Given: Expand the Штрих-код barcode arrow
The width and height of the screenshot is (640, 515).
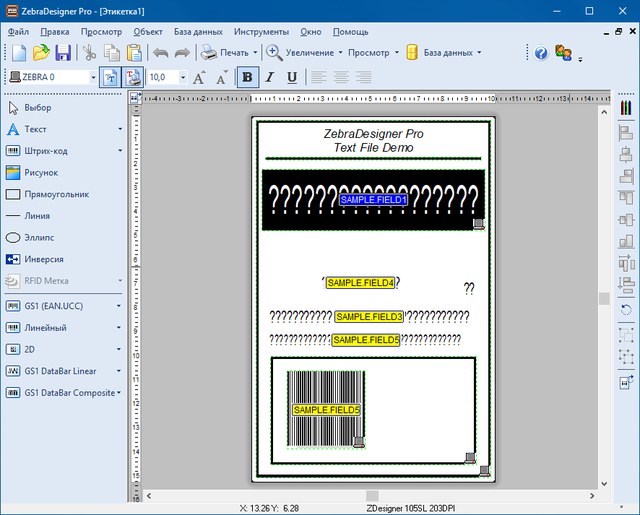Looking at the screenshot, I should pyautogui.click(x=120, y=151).
